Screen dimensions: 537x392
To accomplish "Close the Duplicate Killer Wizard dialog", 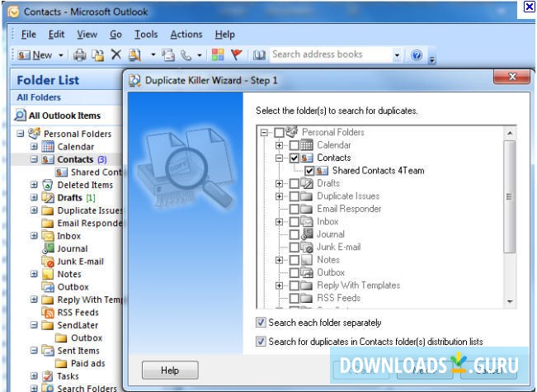I will coord(511,77).
